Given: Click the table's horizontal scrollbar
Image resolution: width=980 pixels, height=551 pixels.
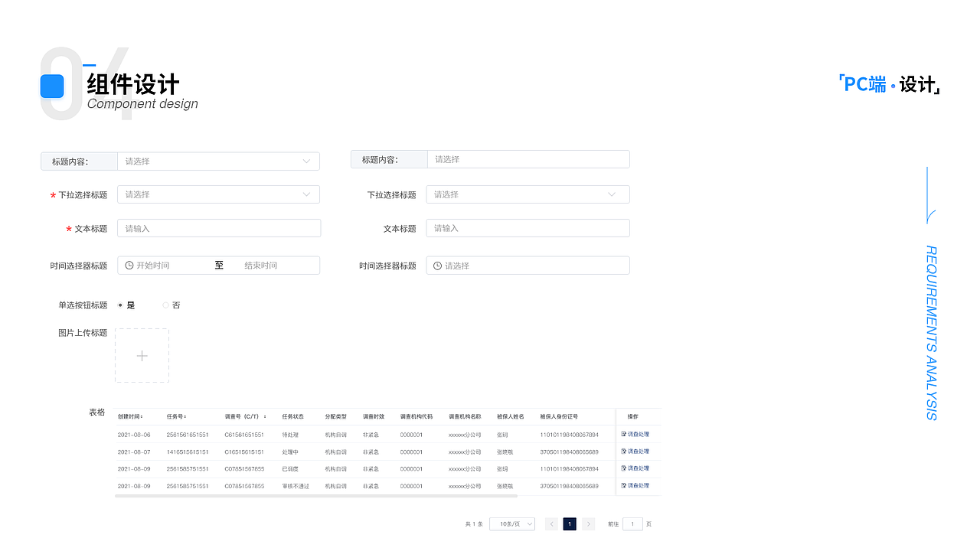Looking at the screenshot, I should 316,496.
